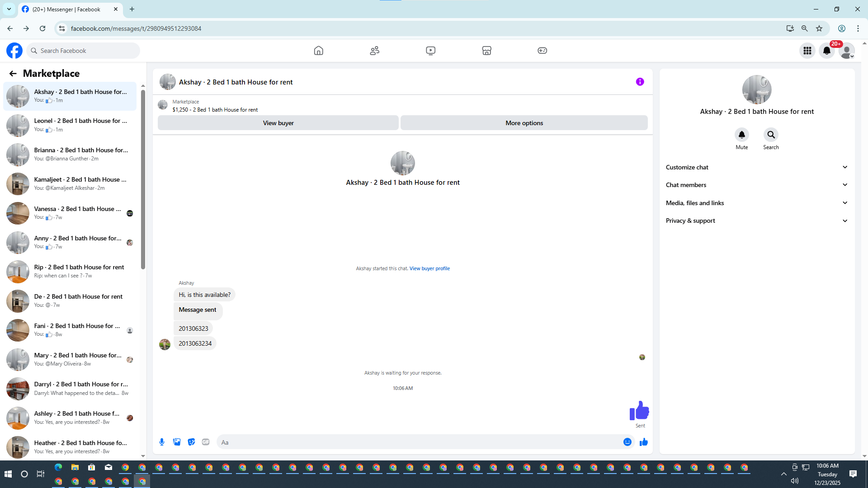
Task: Bookmark this page with the star icon
Action: 819,28
